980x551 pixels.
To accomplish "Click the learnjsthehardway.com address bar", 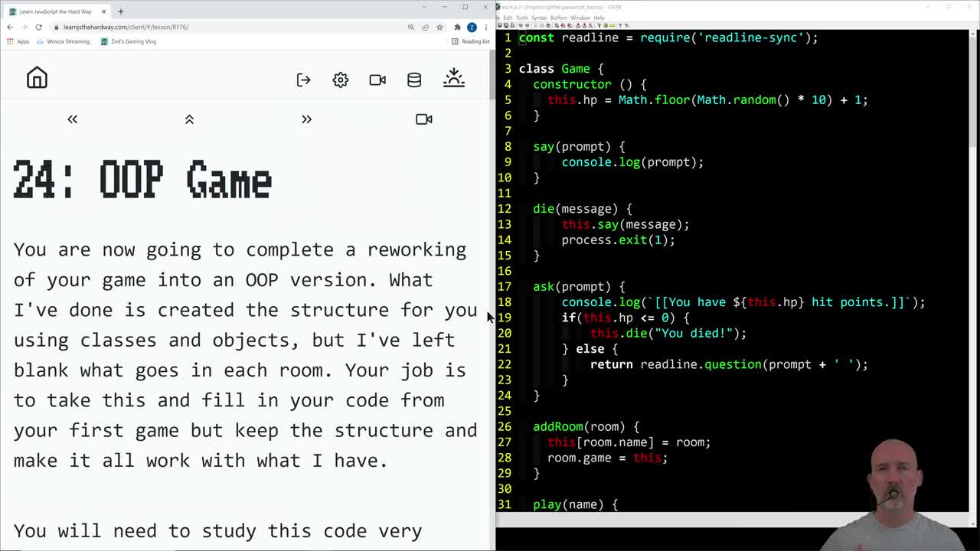I will pos(230,27).
